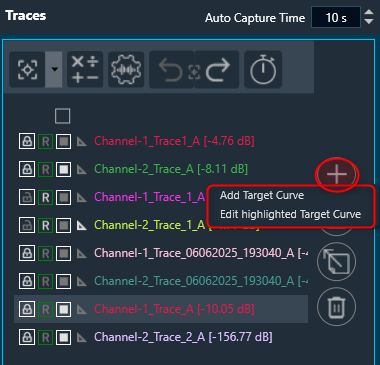Toggle the R button on Channel-1_Trace_1_A

[x=45, y=197]
